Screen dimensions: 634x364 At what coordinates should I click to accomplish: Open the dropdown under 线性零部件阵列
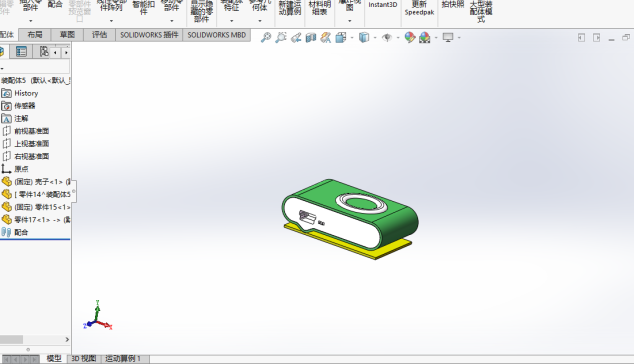(x=111, y=21)
